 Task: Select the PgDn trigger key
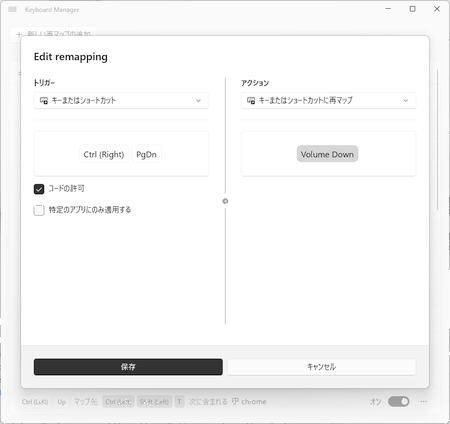146,154
